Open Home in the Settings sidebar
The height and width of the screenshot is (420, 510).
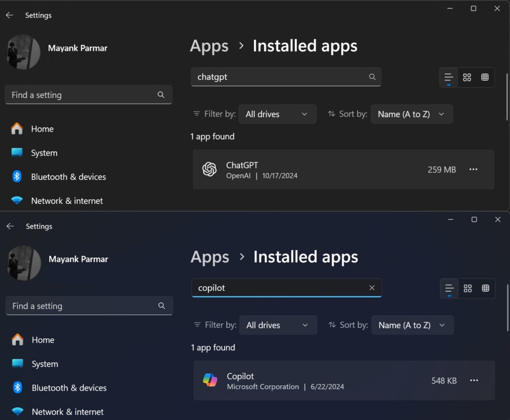tap(42, 129)
